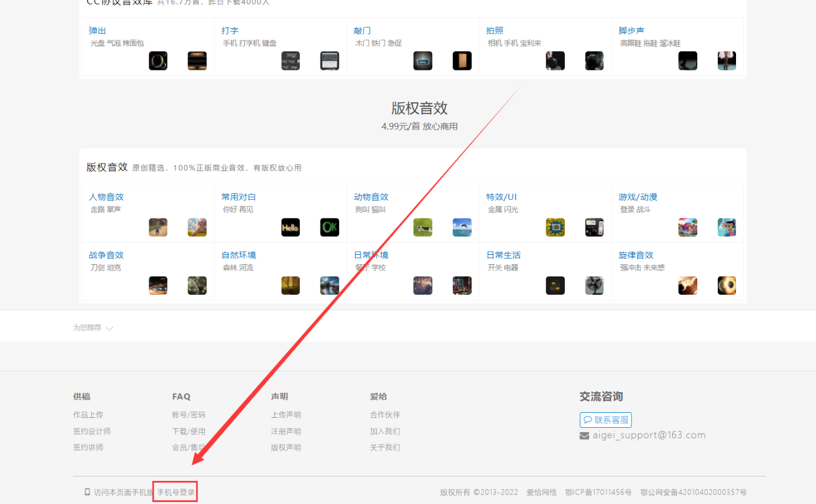Viewport: 816px width, 504px height.
Task: Open the 关于我们 footer link
Action: [385, 447]
